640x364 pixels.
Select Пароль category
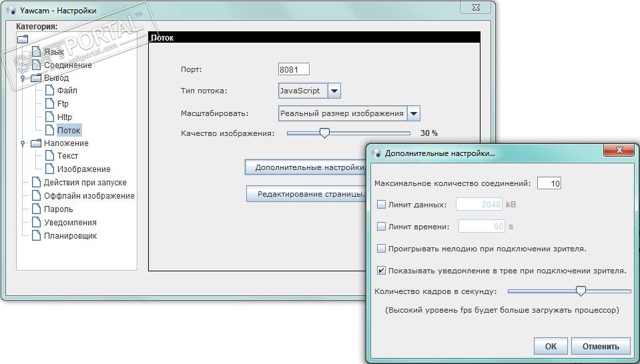(x=58, y=209)
